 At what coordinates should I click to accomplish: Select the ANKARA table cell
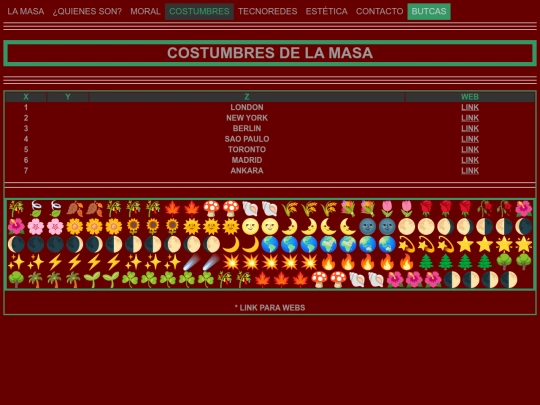247,170
